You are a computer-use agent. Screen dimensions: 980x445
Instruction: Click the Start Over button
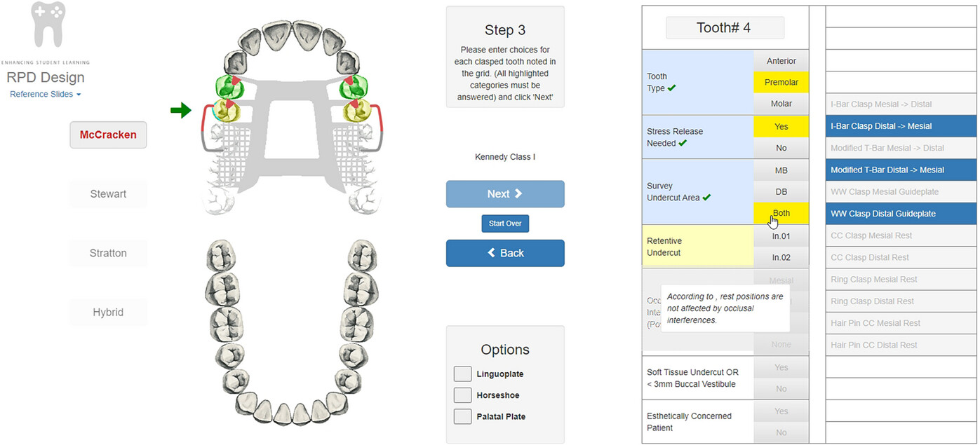[x=505, y=224]
